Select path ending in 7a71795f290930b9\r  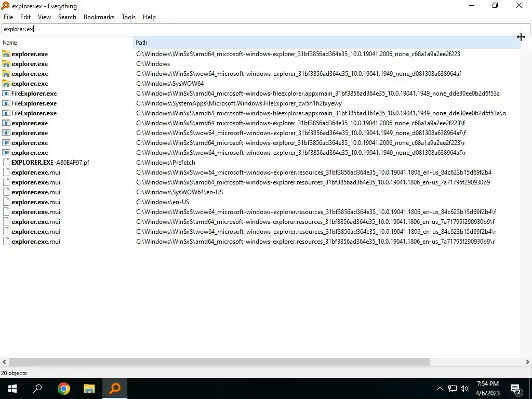click(x=315, y=242)
